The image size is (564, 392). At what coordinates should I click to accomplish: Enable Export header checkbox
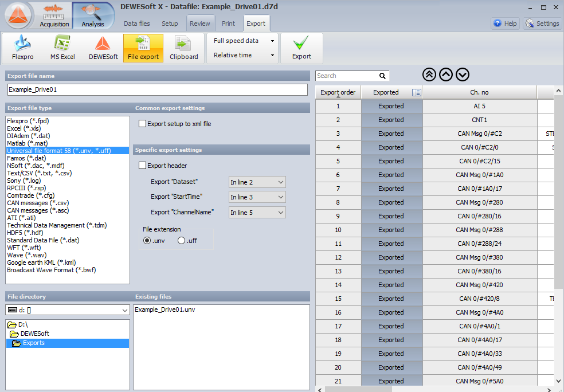coord(143,166)
